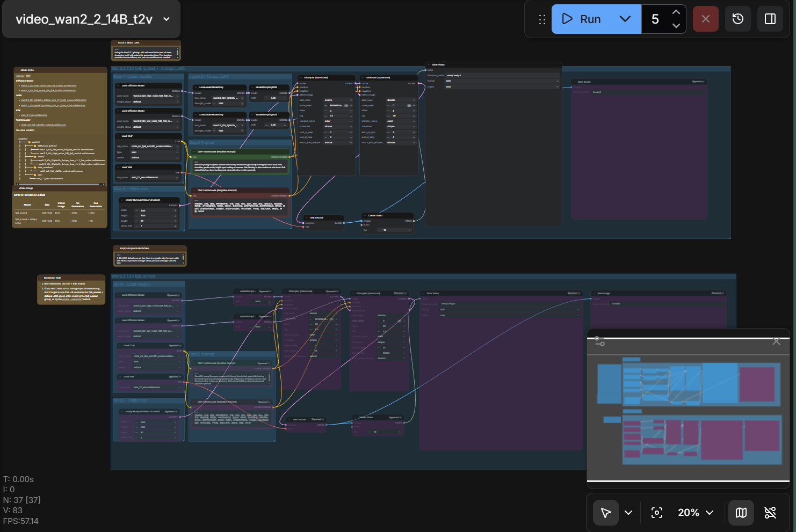Click the minimap opacity slider
The width and height of the screenshot is (796, 532).
coord(600,342)
